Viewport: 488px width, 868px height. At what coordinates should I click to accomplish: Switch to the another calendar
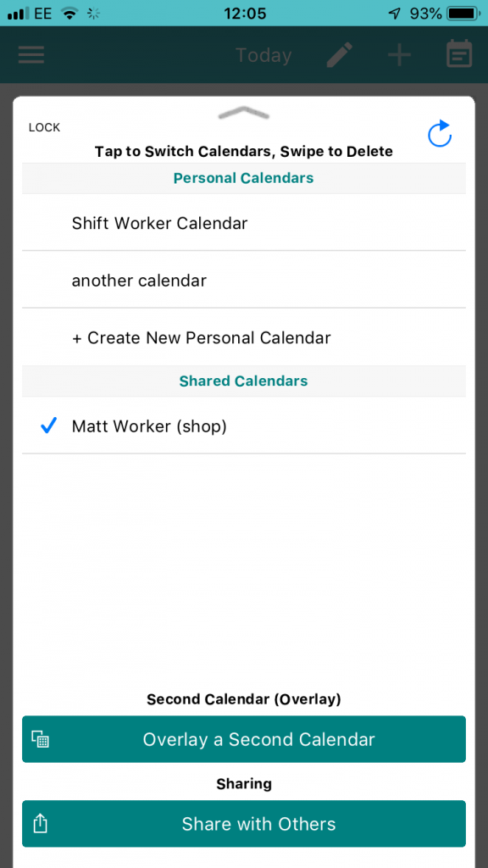(x=141, y=281)
